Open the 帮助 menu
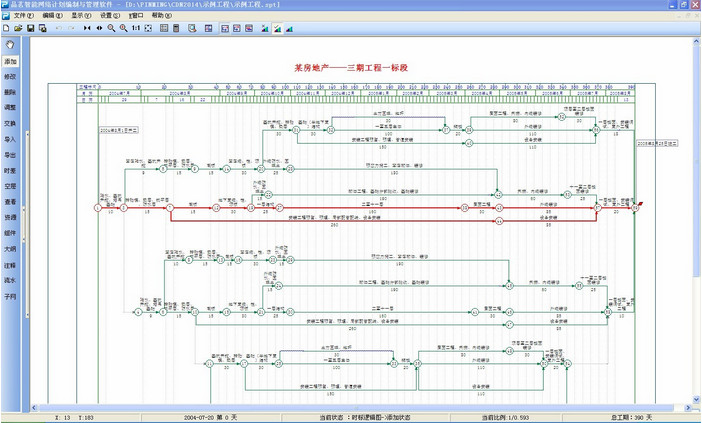702x423 pixels. [x=161, y=16]
